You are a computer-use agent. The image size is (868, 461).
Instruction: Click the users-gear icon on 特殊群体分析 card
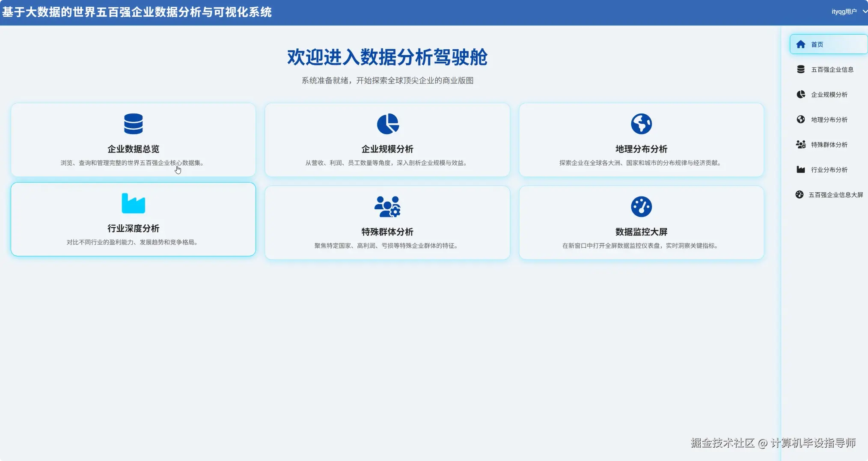click(387, 206)
